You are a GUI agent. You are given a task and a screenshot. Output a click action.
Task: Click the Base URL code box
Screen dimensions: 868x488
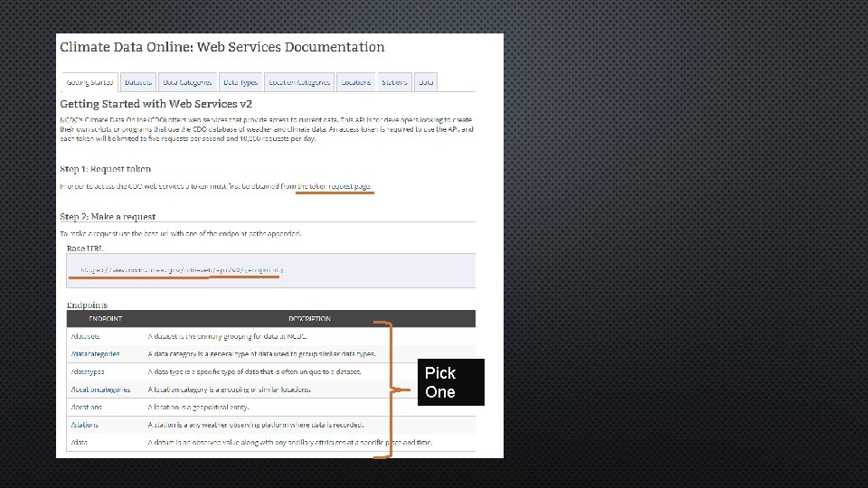coord(270,270)
